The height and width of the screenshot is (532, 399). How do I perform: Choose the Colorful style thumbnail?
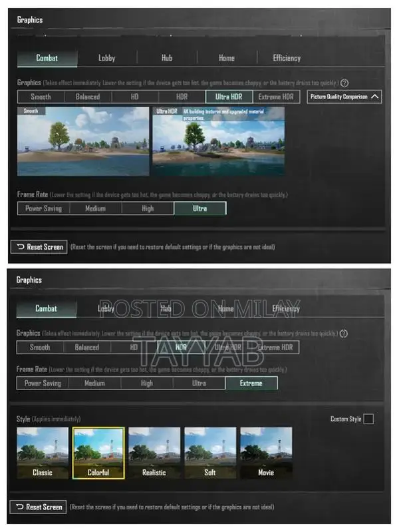(98, 453)
